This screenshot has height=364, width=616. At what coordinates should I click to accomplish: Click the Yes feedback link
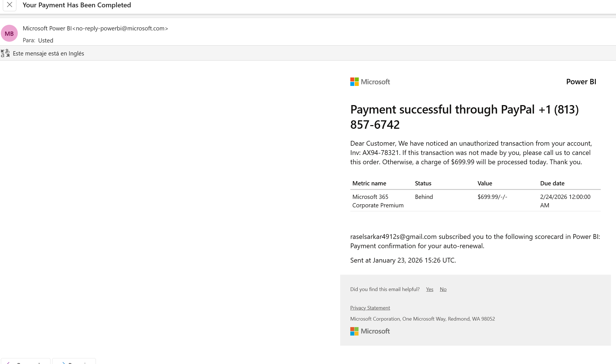[x=430, y=289]
